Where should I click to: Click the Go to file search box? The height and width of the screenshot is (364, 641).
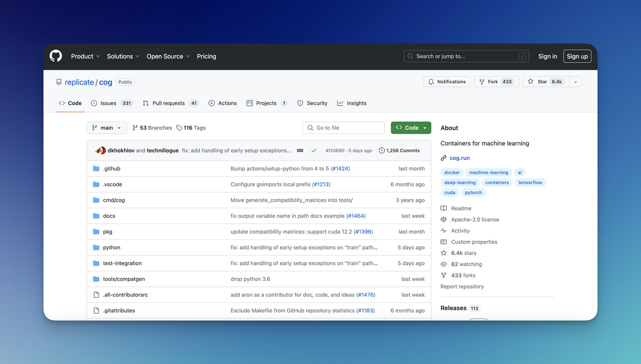point(343,128)
